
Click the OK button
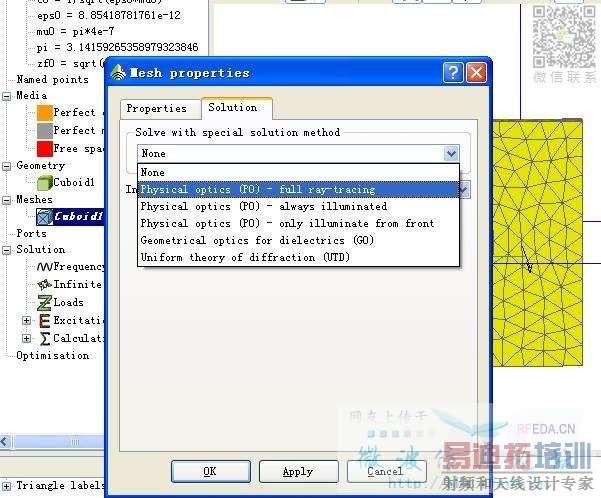point(210,472)
